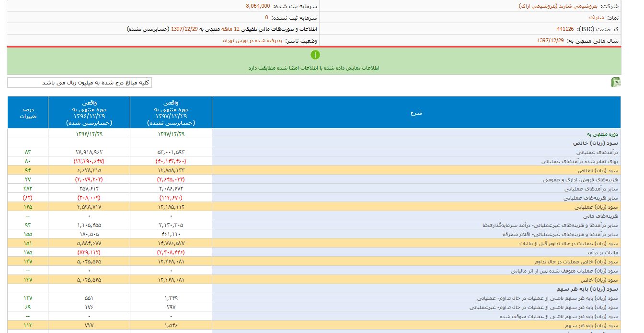Click the million-rial amounts note text box
This screenshot has height=333, width=644.
coord(79,83)
